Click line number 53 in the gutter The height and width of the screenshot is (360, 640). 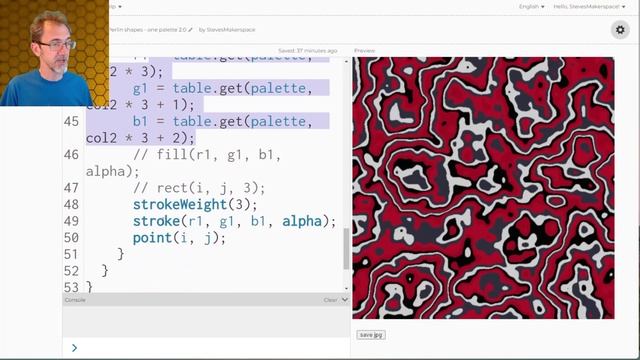(71, 287)
